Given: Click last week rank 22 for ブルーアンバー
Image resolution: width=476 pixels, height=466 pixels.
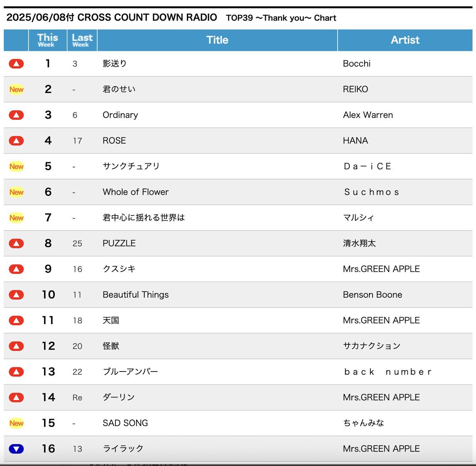Looking at the screenshot, I should point(77,372).
